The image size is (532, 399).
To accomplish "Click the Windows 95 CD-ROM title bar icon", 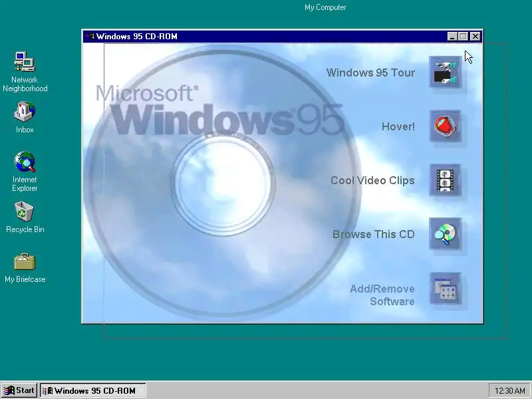I will pyautogui.click(x=90, y=37).
